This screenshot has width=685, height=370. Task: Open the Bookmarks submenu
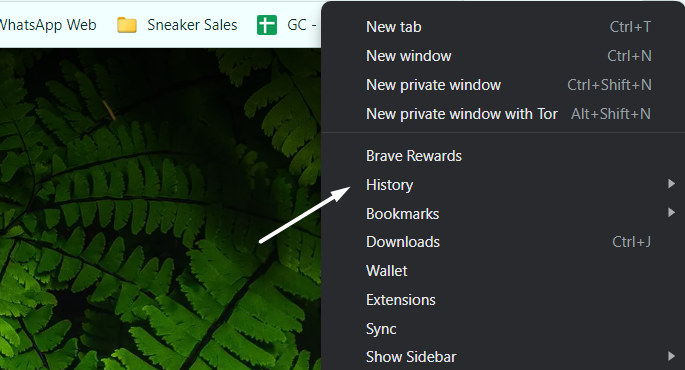tap(503, 214)
